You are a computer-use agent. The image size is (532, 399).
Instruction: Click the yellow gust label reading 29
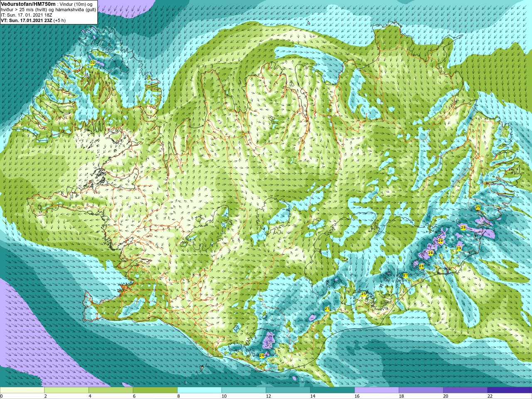tap(459, 248)
